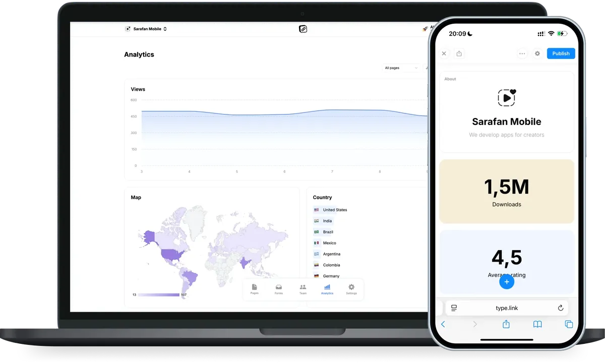Open the gear settings icon on phone
The height and width of the screenshot is (364, 605).
pyautogui.click(x=537, y=53)
